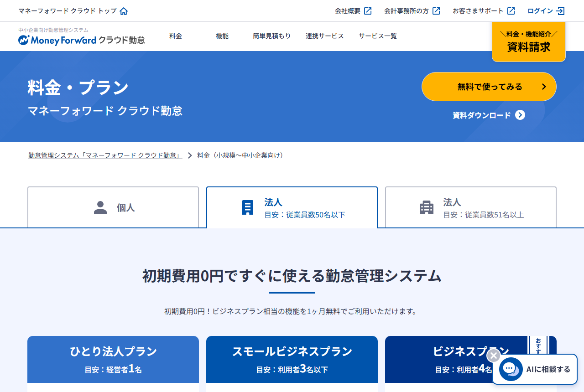Click the ビジネスプラン card header

pos(471,360)
